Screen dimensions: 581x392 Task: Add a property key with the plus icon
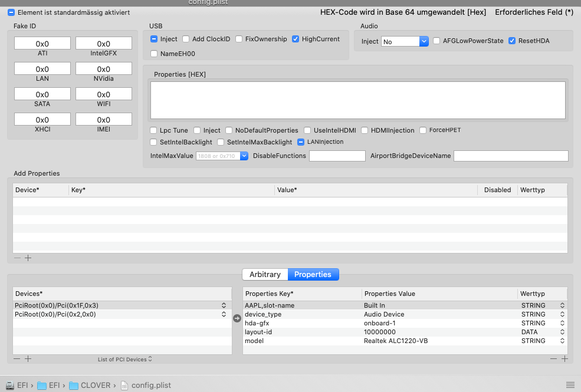(564, 358)
